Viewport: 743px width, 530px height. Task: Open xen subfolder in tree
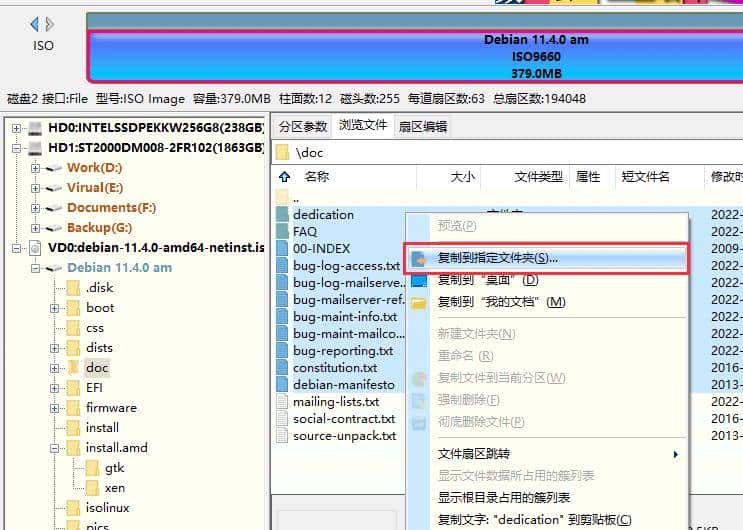[x=115, y=488]
